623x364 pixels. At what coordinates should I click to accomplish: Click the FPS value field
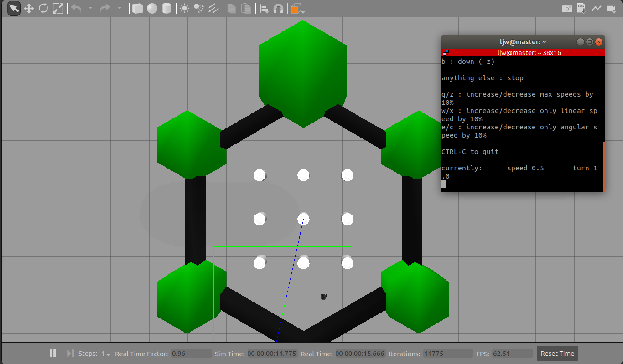pyautogui.click(x=513, y=354)
